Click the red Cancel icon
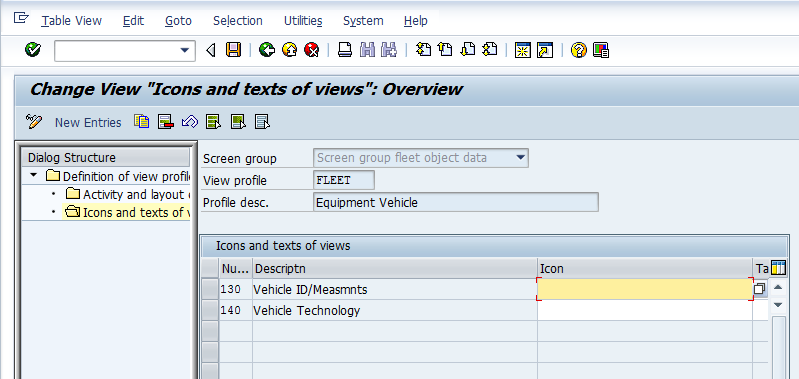 311,50
